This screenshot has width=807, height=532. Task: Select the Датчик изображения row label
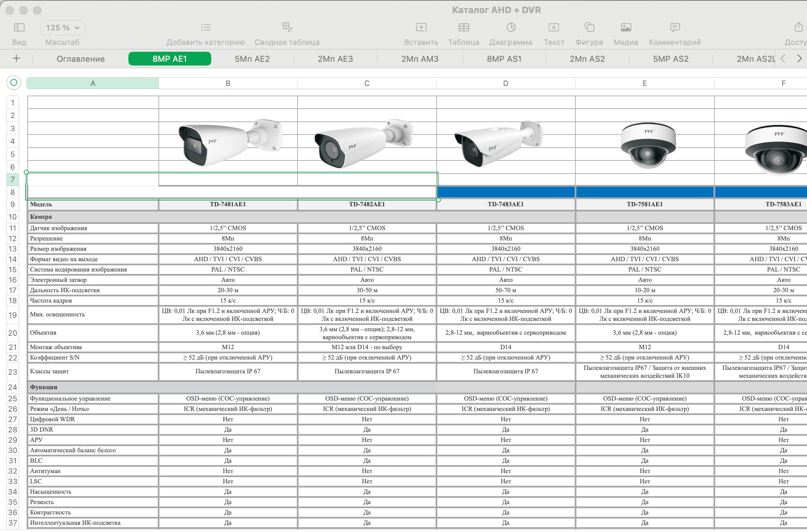[x=93, y=228]
